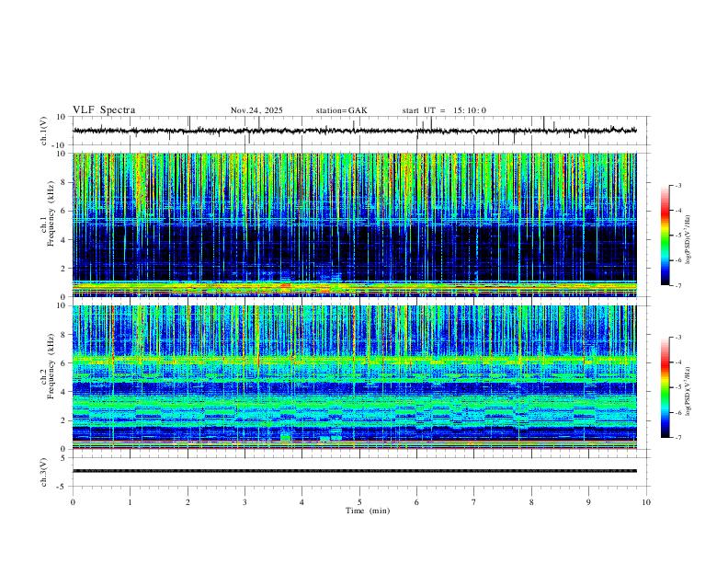Click the time axis tick label '8'
The height and width of the screenshot is (563, 728).
[x=531, y=502]
